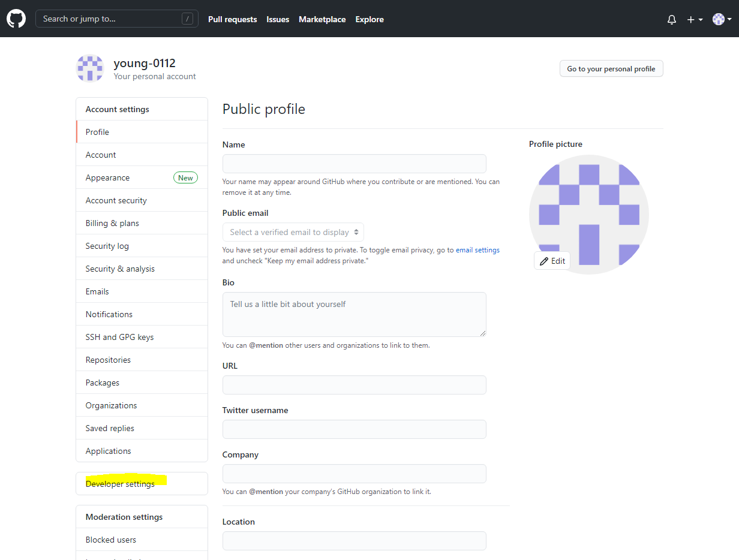This screenshot has width=739, height=560.
Task: Open Packages settings
Action: (x=142, y=383)
